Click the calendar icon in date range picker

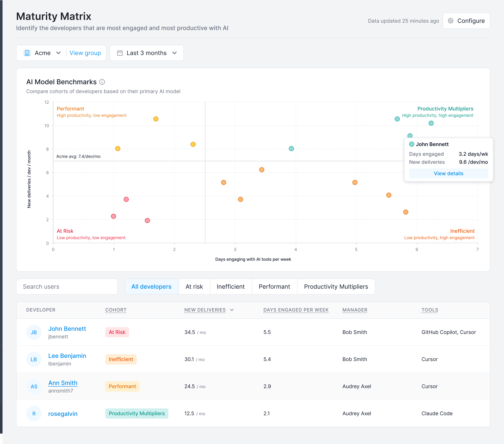120,53
